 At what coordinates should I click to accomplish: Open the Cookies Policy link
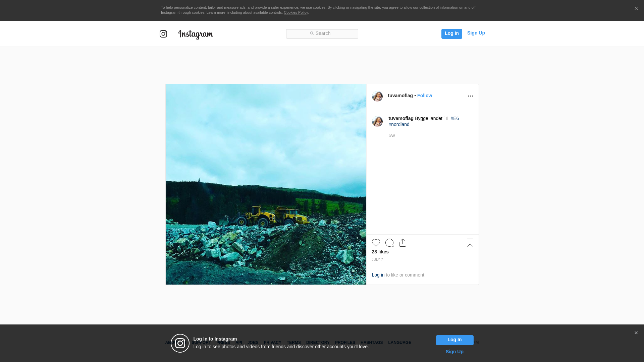296,12
